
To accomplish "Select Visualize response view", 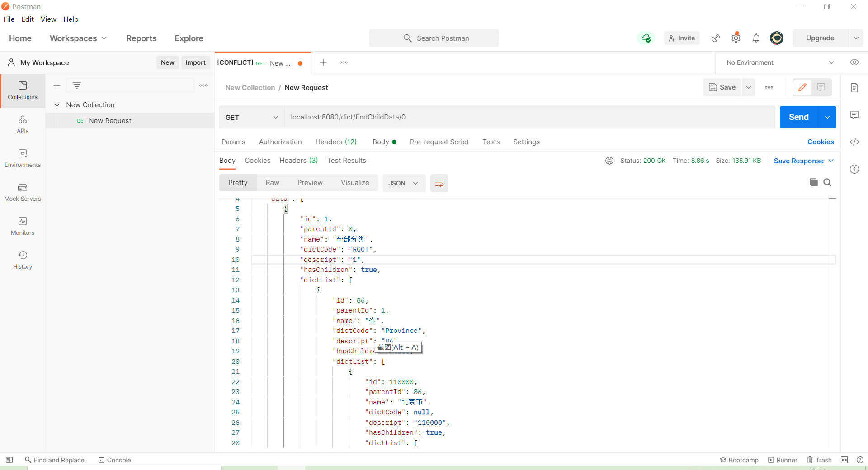I will tap(355, 183).
